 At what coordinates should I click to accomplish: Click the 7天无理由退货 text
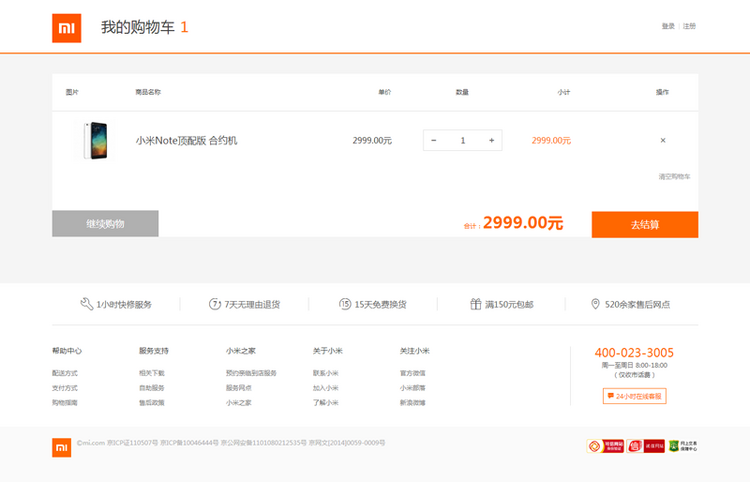tap(252, 305)
